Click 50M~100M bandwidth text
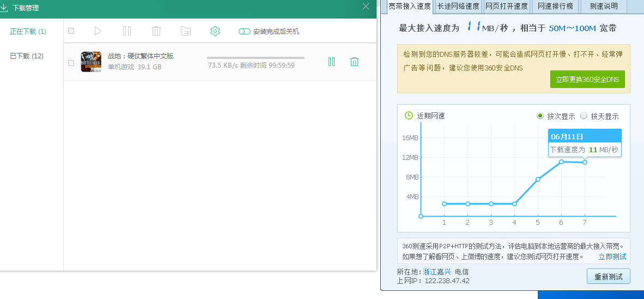The height and width of the screenshot is (299, 644). click(x=572, y=28)
